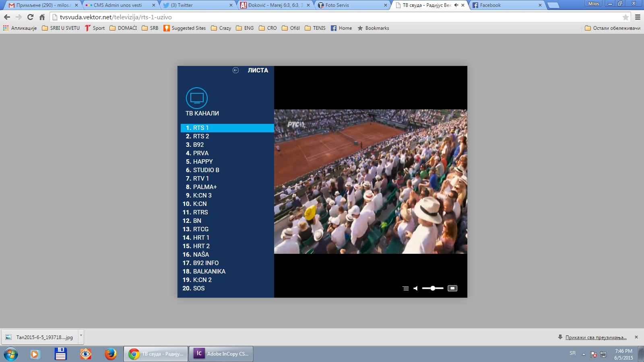This screenshot has width=644, height=362.
Task: Adjust the player volume slider
Action: click(433, 288)
